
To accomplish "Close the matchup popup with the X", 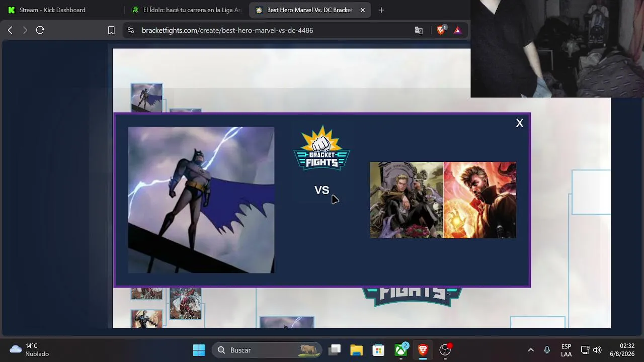I will [x=520, y=123].
